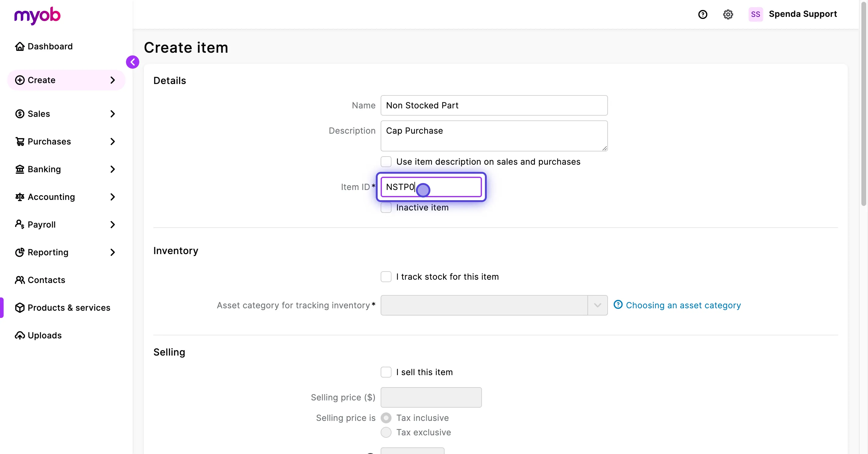Open the Asset category for tracking inventory dropdown
This screenshot has height=454, width=868.
[494, 305]
